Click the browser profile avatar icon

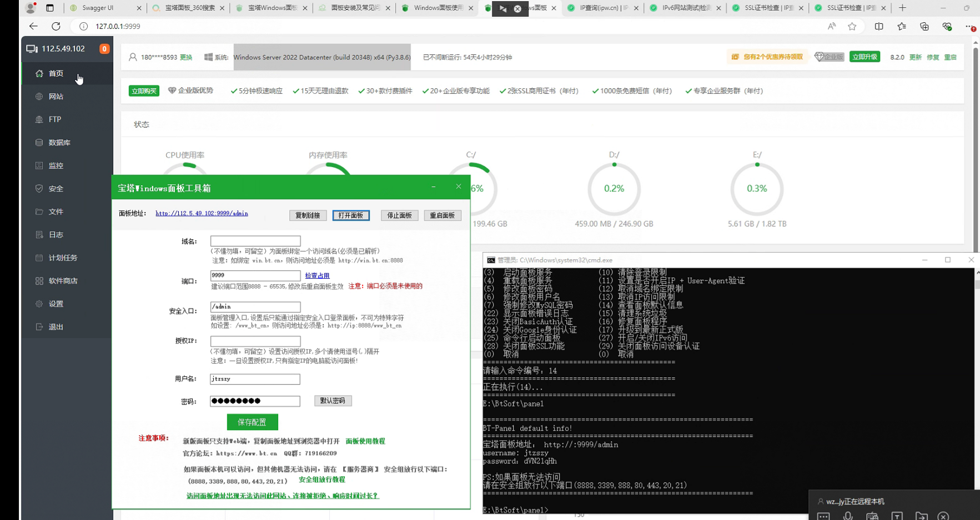point(31,8)
